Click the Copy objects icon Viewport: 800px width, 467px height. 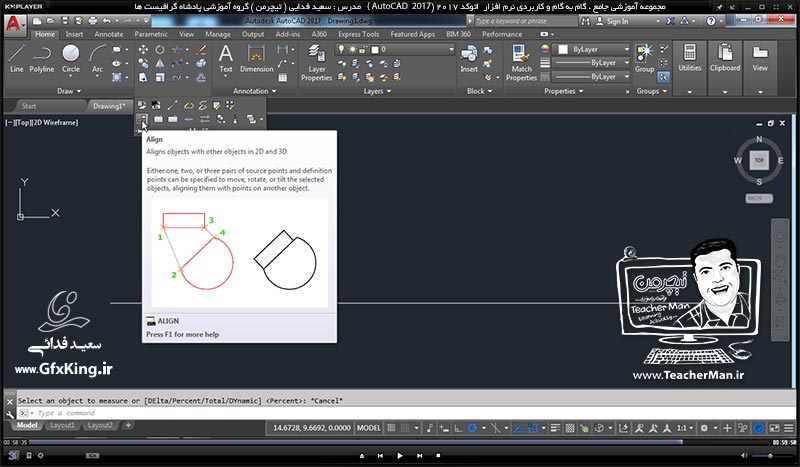[x=143, y=63]
